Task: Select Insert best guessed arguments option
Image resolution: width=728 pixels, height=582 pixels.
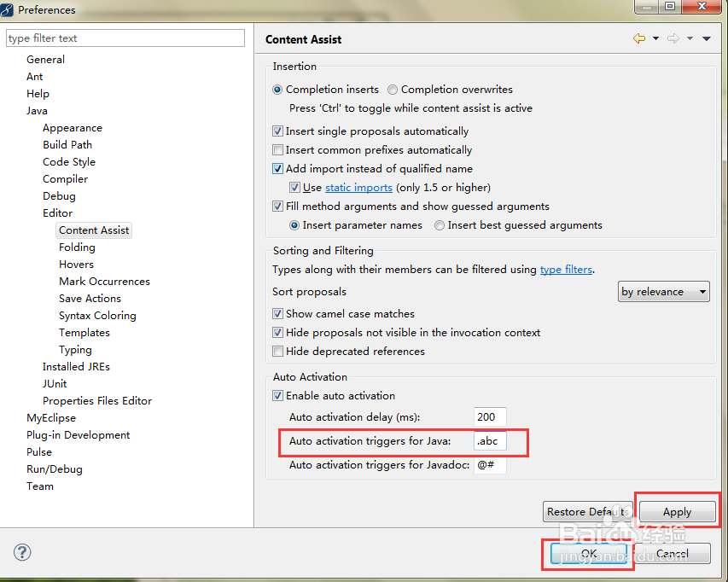Action: (440, 225)
